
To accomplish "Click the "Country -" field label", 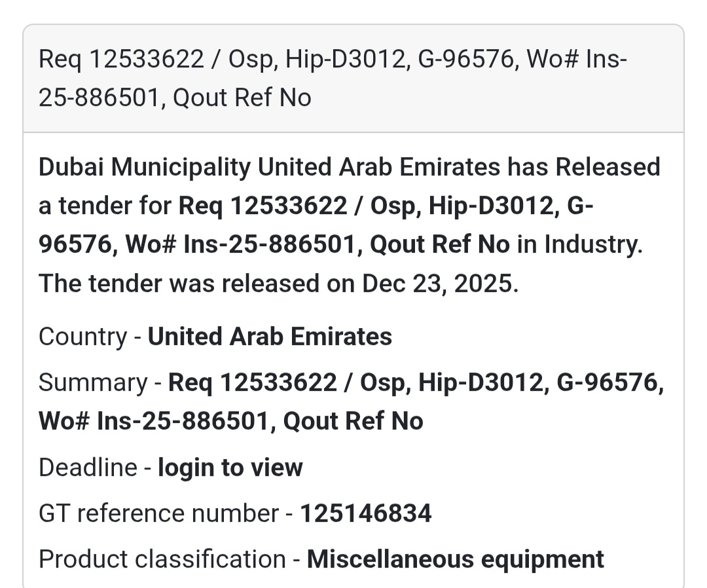I will (90, 337).
